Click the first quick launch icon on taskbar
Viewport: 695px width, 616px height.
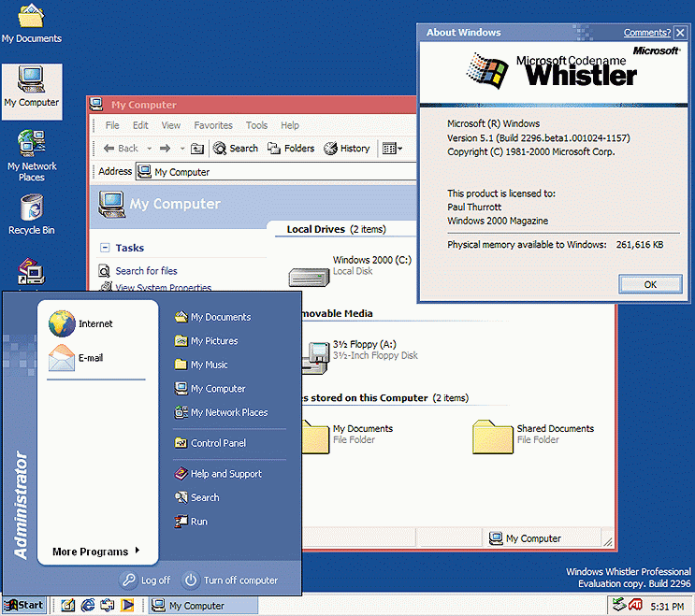pyautogui.click(x=67, y=606)
